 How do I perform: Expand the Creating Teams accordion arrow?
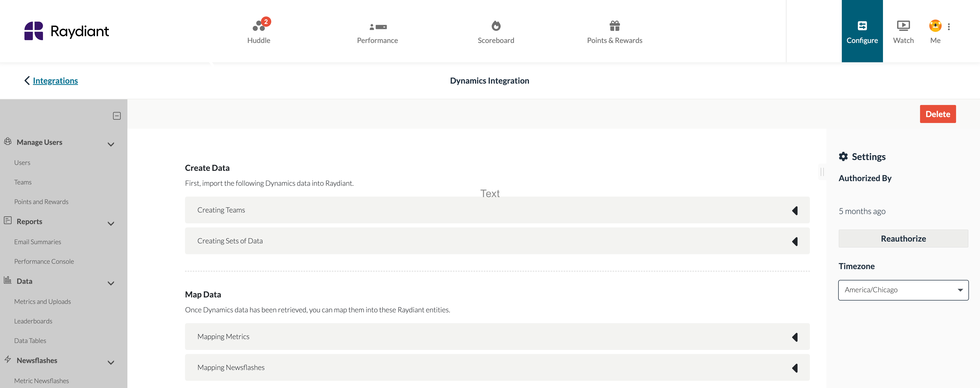(x=795, y=210)
